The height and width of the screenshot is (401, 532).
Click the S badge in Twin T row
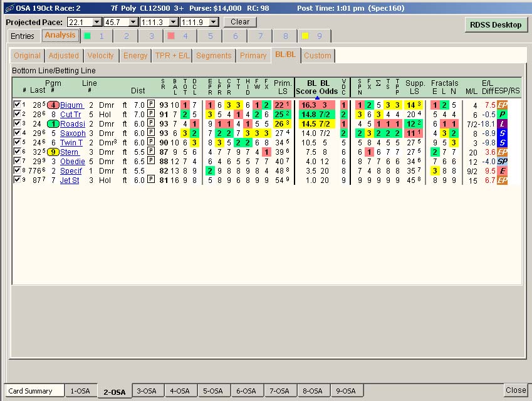point(502,142)
